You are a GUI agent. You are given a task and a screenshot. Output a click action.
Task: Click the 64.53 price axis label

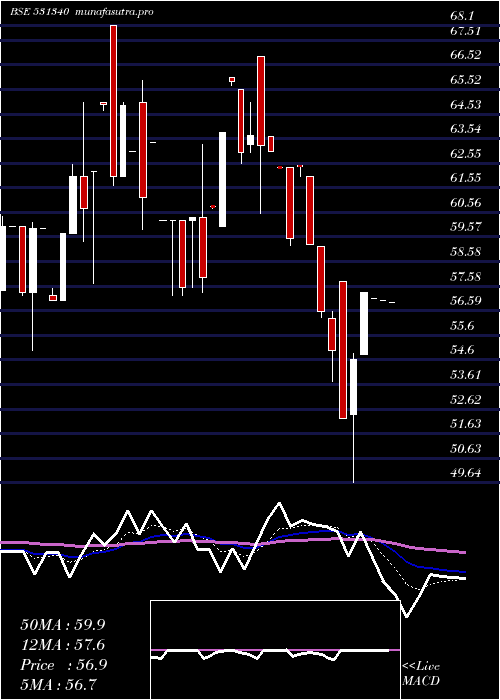pyautogui.click(x=466, y=104)
